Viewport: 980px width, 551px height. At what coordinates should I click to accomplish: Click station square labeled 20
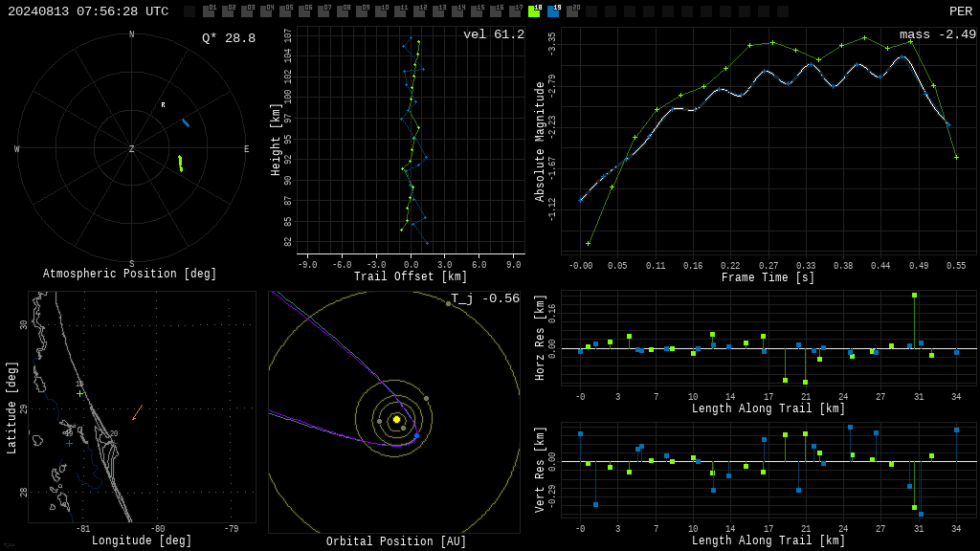click(572, 11)
